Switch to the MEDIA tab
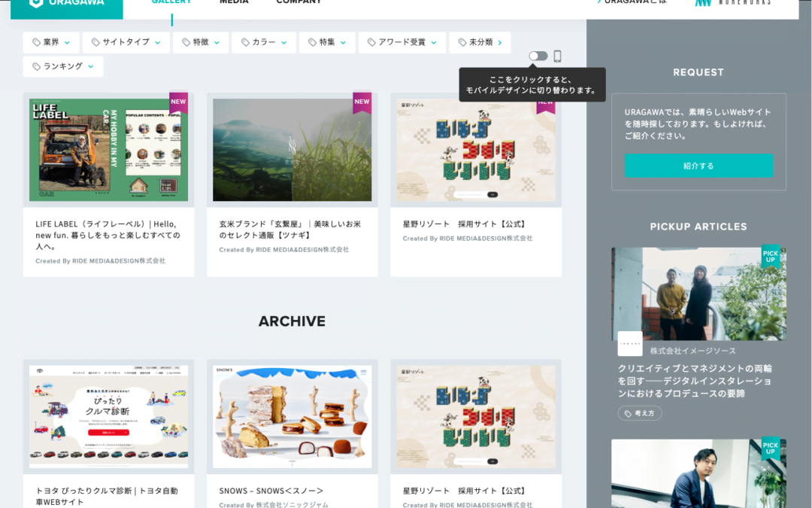Viewport: 812px width, 508px height. coord(234,2)
